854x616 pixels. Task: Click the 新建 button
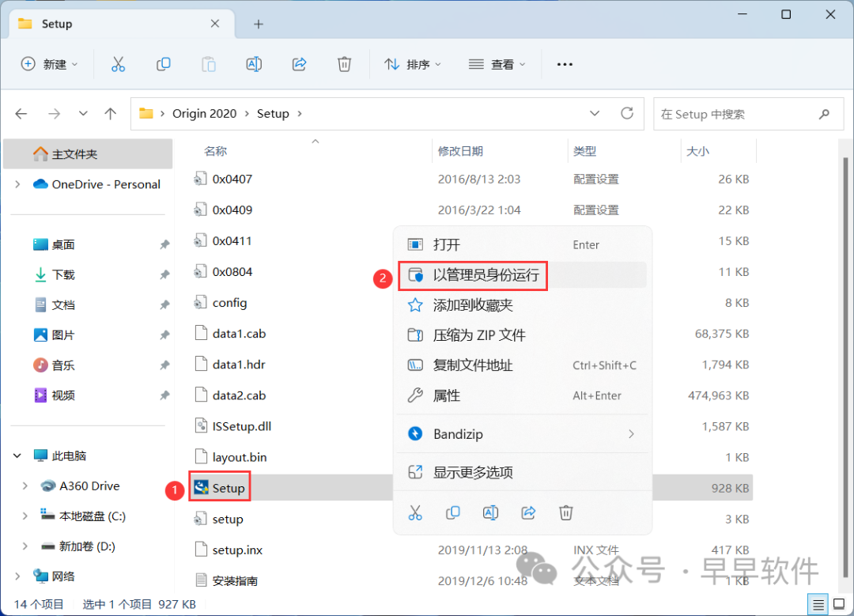click(49, 64)
